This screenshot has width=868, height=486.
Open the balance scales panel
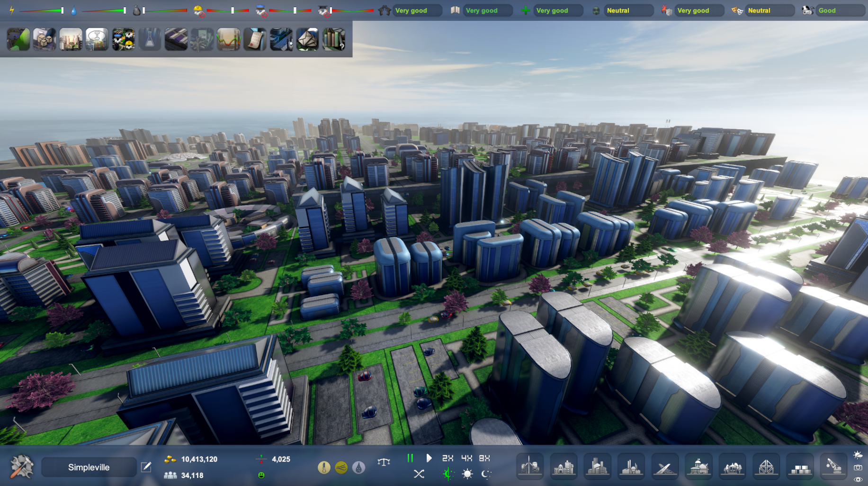point(384,461)
